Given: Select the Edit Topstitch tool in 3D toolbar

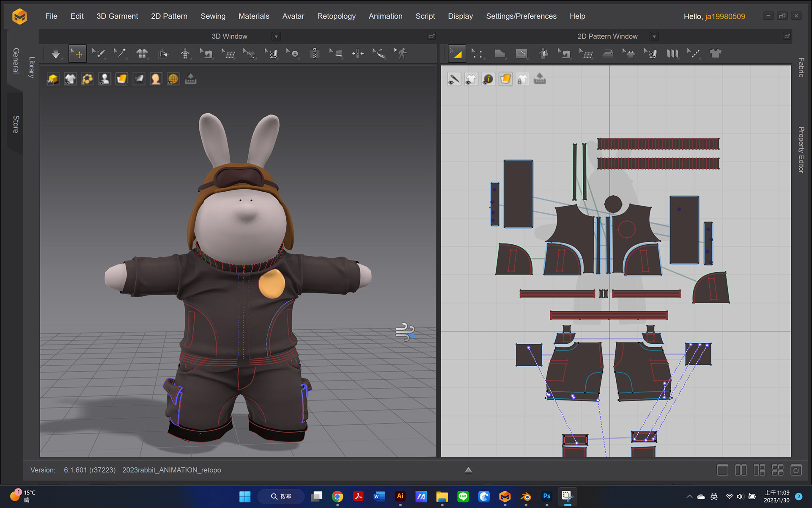Looking at the screenshot, I should (x=250, y=54).
